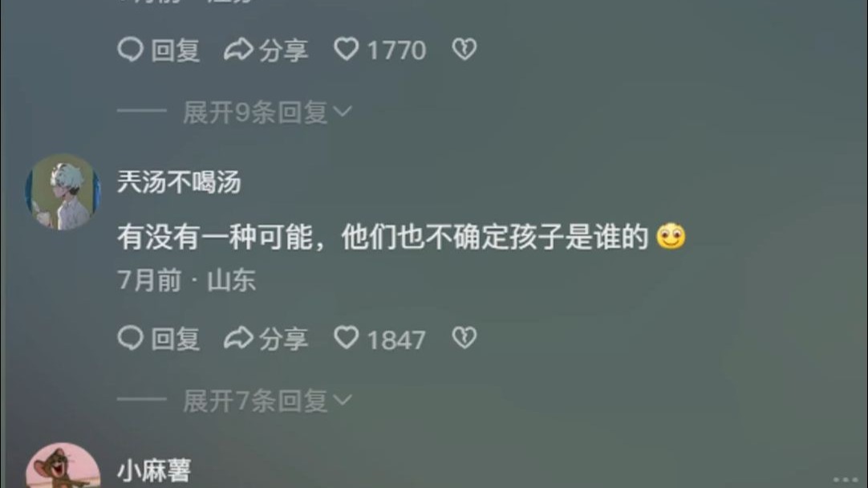Viewport: 868px width, 488px height.
Task: Open the username 小麻薯
Action: tap(155, 471)
